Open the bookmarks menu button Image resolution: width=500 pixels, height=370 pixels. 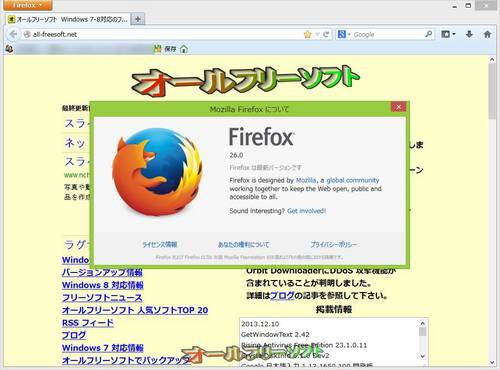coord(448,34)
